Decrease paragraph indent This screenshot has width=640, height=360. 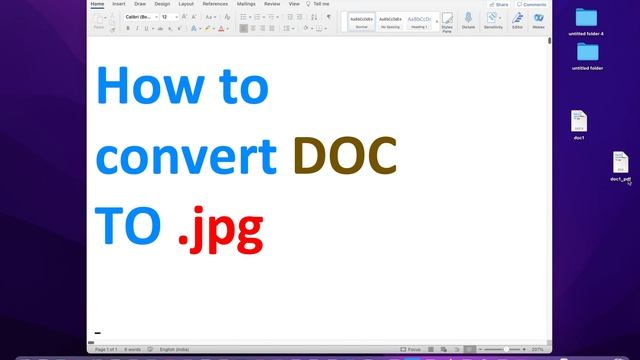(290, 17)
